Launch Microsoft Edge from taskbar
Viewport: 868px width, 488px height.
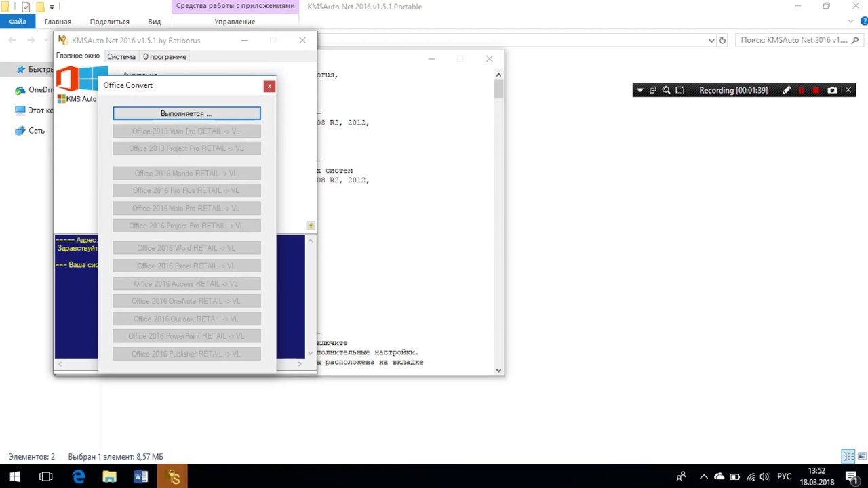click(x=79, y=477)
